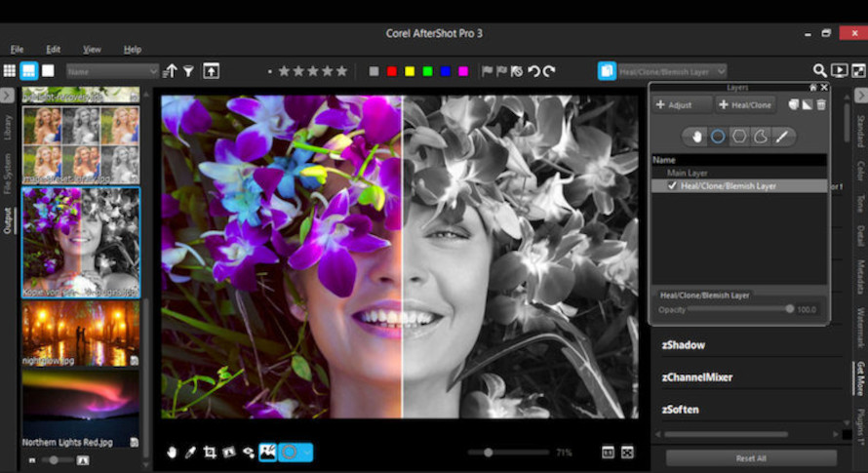
Task: Select the crop tool
Action: [x=210, y=453]
